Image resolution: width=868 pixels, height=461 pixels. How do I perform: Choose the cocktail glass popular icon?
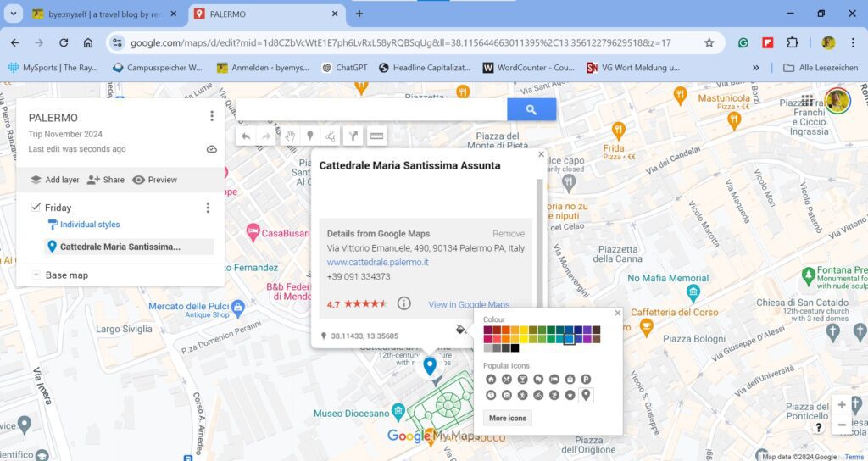pos(522,379)
